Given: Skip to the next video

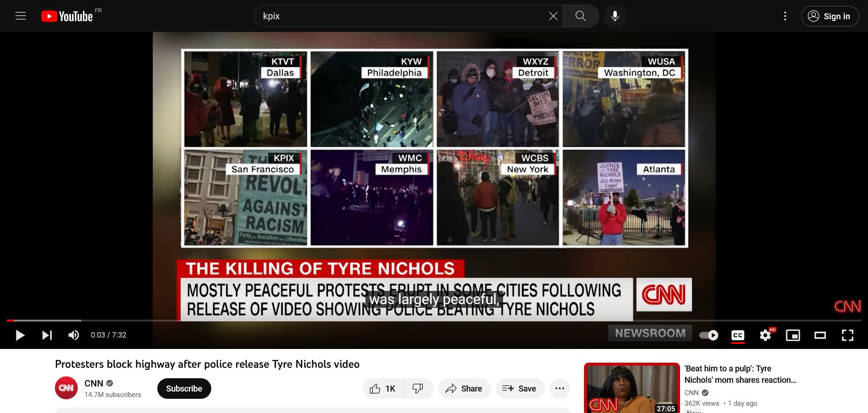Looking at the screenshot, I should pyautogui.click(x=47, y=335).
